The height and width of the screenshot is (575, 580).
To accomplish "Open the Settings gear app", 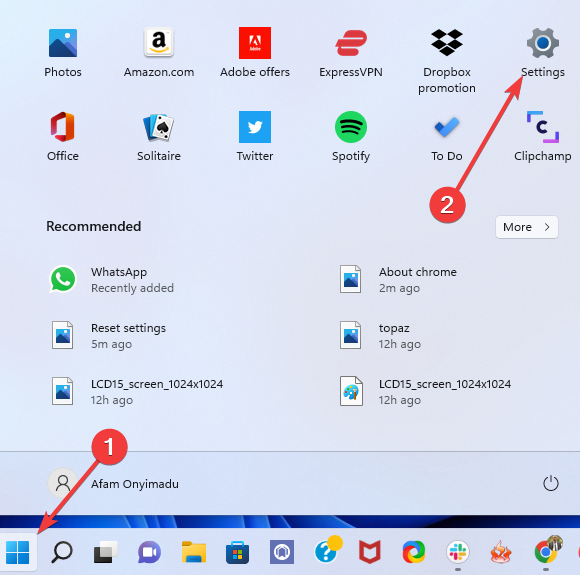I will pos(543,53).
